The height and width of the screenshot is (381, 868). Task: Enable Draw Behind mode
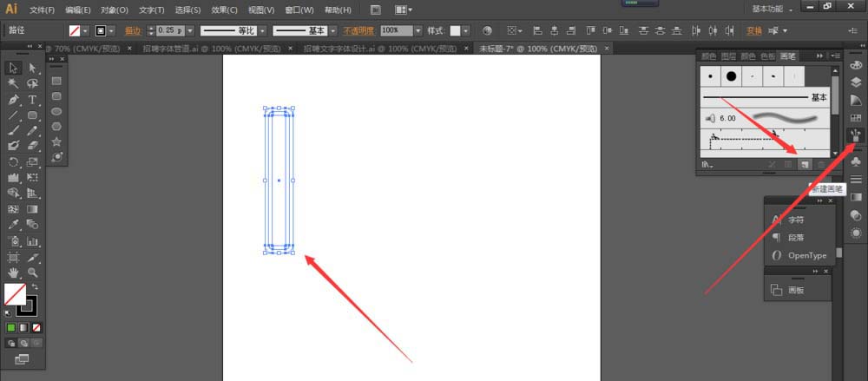click(x=23, y=344)
